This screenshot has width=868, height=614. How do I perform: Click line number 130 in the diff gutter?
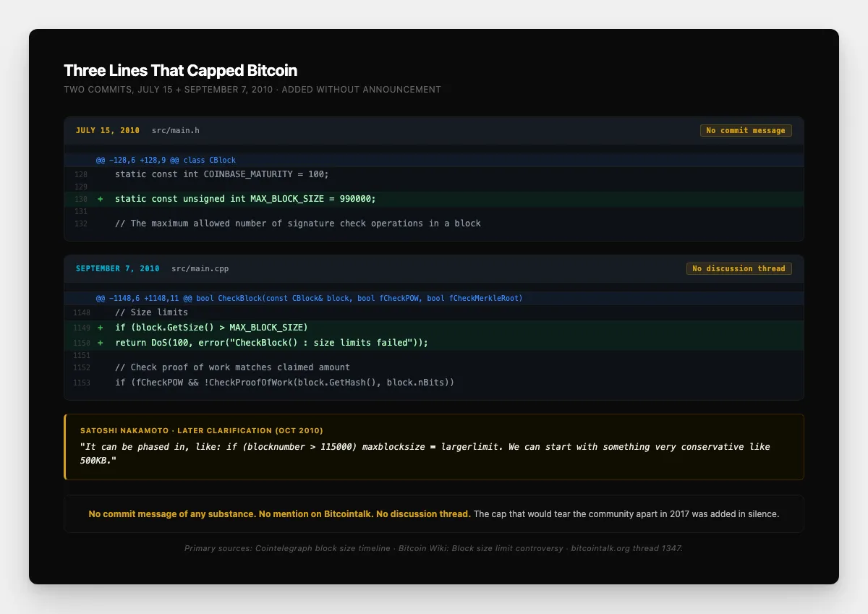81,199
